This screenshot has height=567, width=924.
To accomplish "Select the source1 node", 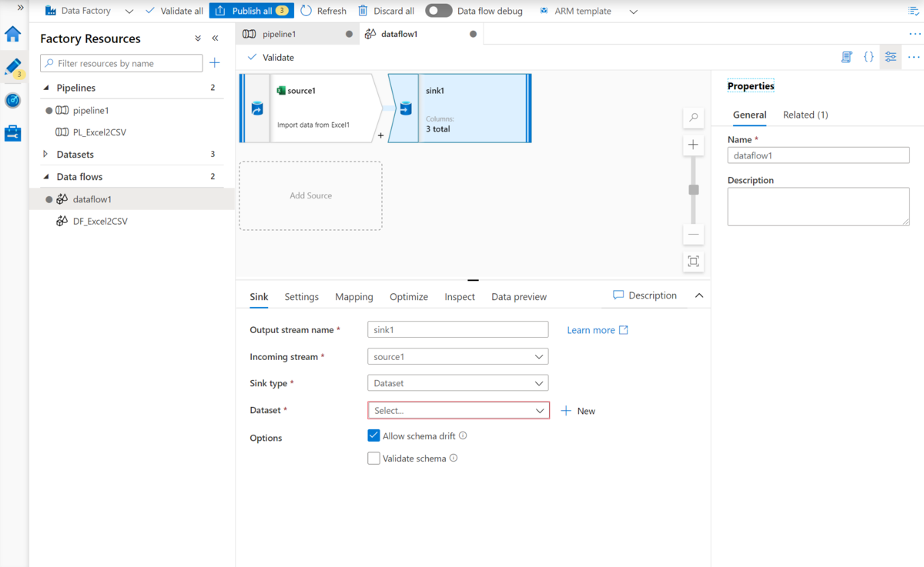I will (x=310, y=108).
